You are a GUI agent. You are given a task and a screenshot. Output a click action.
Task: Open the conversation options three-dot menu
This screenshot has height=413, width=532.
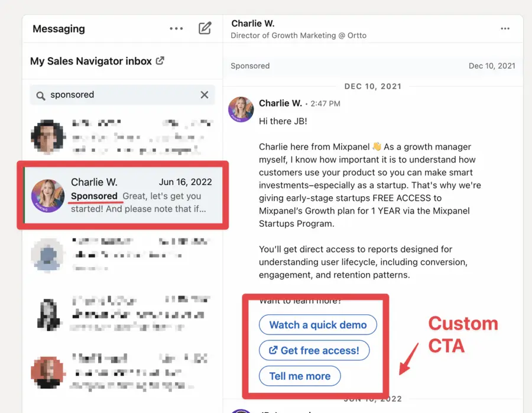point(505,28)
